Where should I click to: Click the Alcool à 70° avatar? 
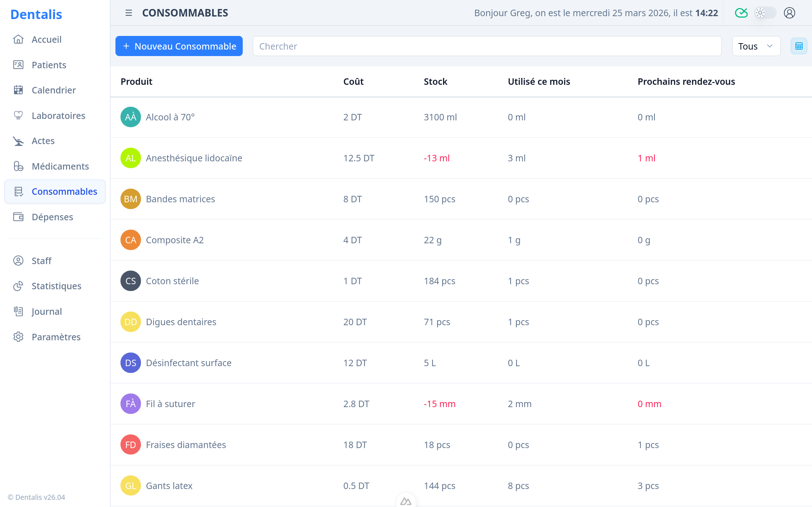click(x=131, y=117)
